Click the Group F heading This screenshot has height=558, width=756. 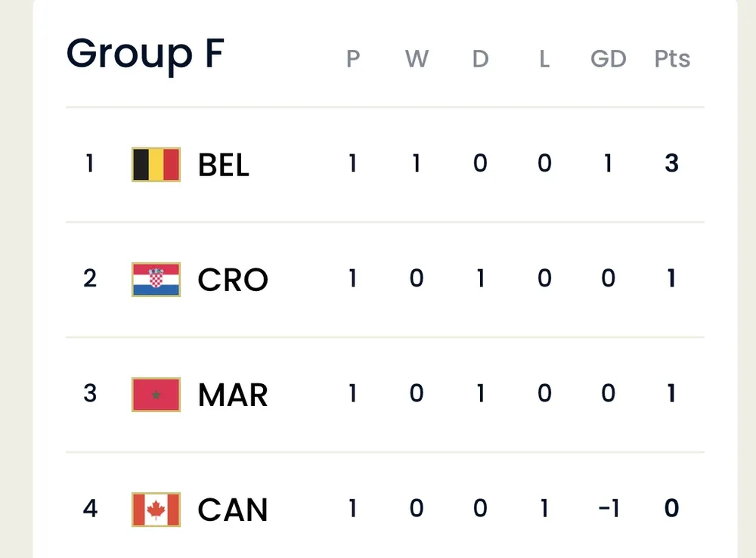click(x=145, y=54)
